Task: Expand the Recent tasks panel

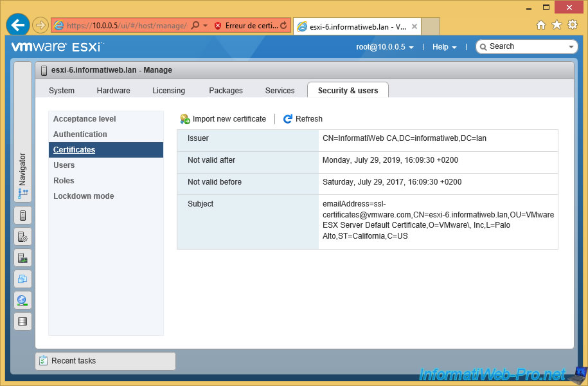Action: [105, 361]
